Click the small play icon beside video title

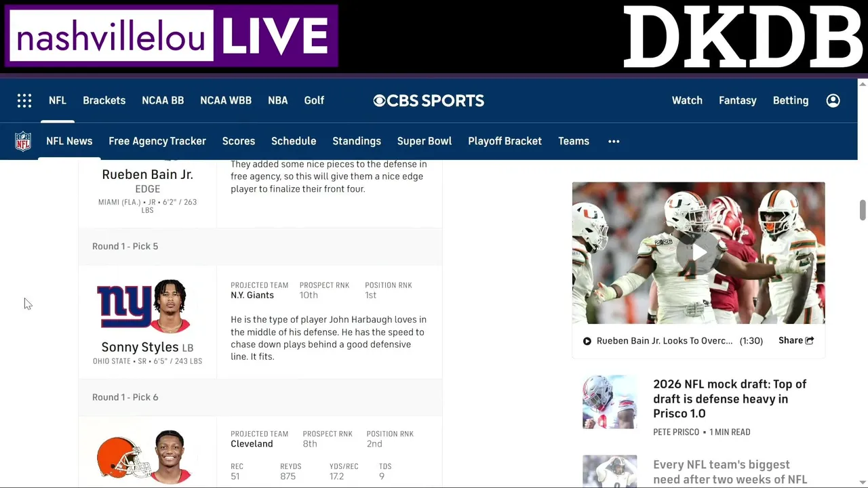point(587,341)
